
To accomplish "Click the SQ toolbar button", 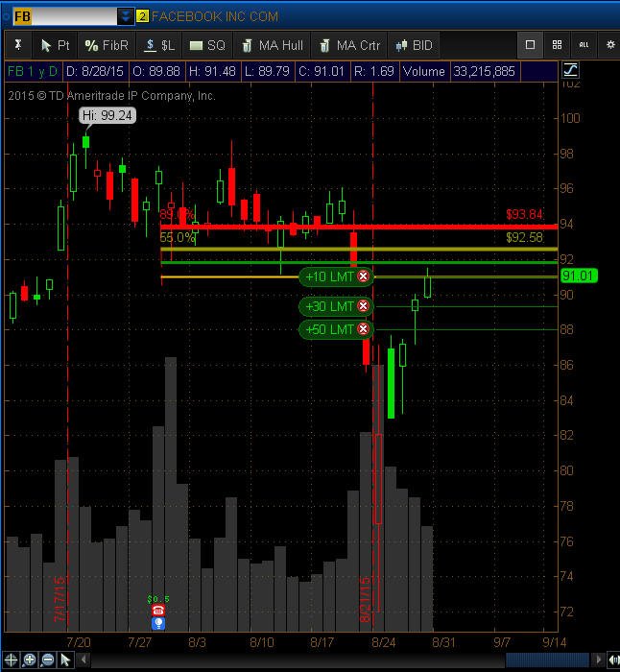I will click(x=207, y=45).
